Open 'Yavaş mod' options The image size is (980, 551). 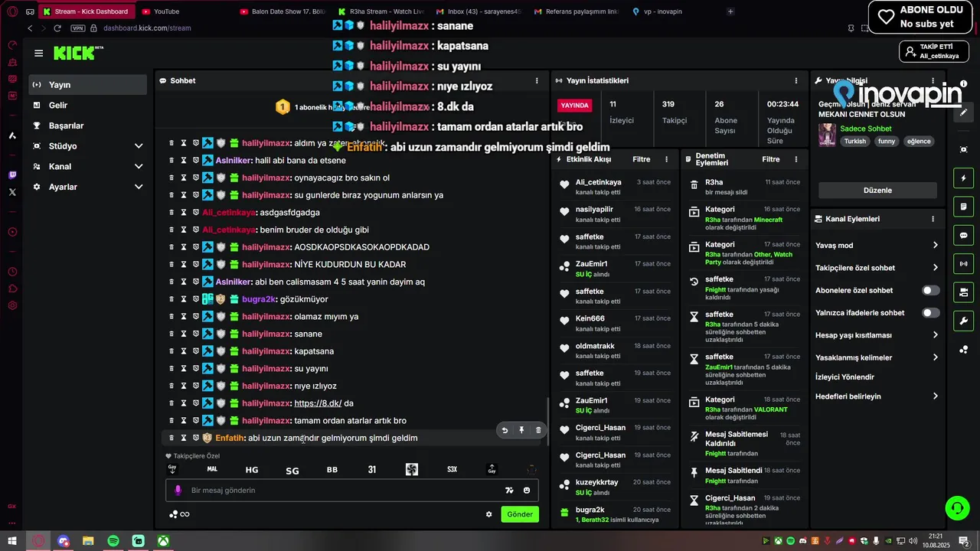(x=877, y=246)
